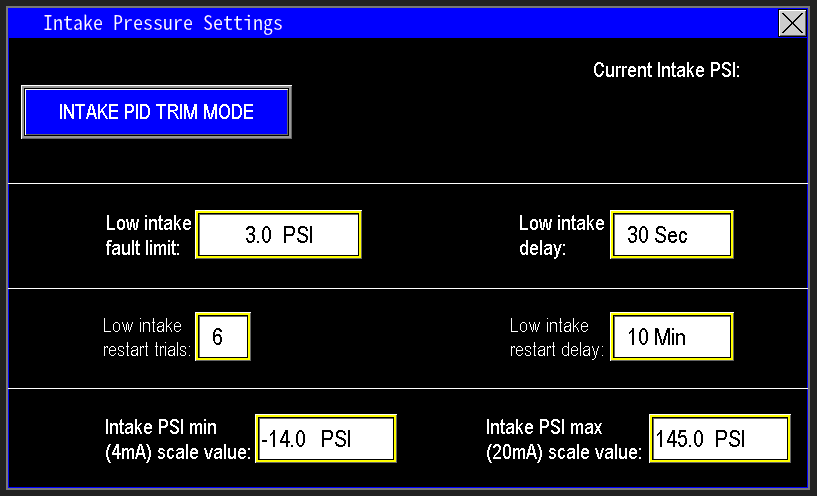Click the 'Low intake delay' label

click(x=561, y=236)
